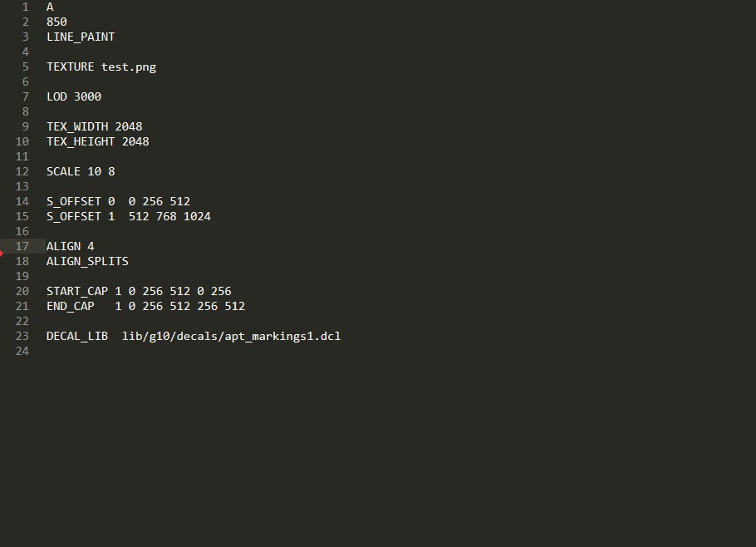Click the apt_markings1.dcl library path
This screenshot has width=756, height=547.
[232, 336]
